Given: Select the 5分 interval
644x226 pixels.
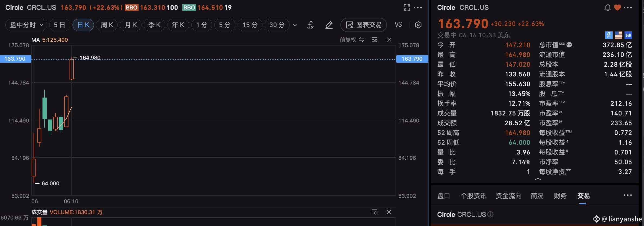Looking at the screenshot, I should [225, 25].
